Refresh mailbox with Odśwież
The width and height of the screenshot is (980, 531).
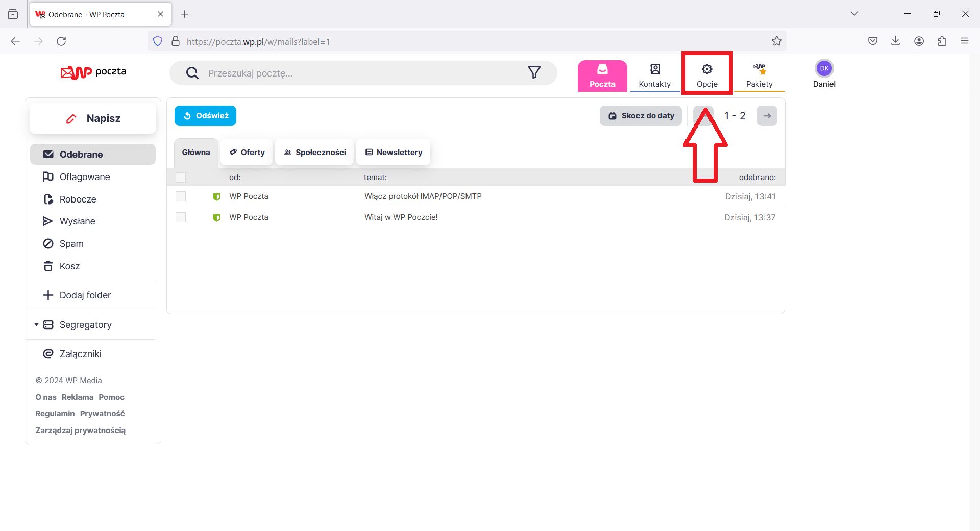point(205,116)
